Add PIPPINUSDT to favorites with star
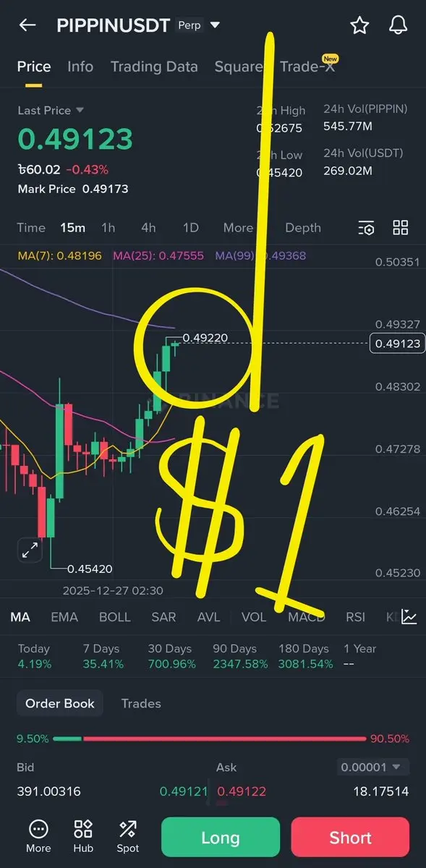The width and height of the screenshot is (426, 868). (359, 25)
